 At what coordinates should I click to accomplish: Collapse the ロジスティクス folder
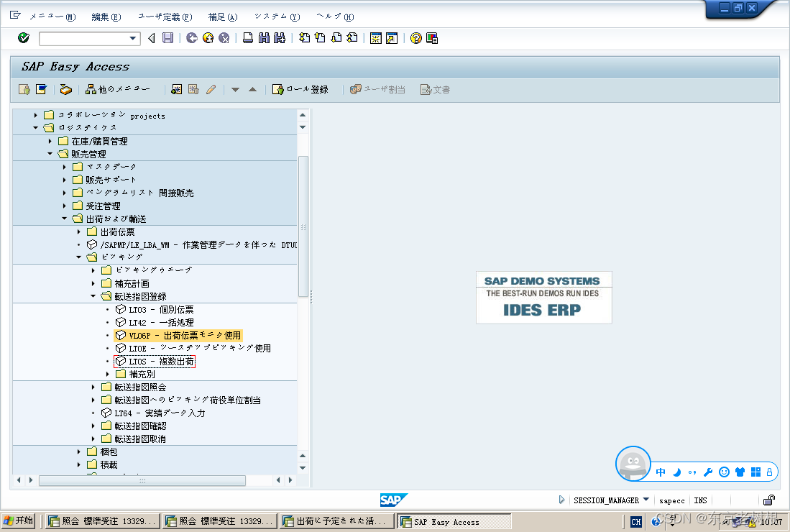pos(35,128)
